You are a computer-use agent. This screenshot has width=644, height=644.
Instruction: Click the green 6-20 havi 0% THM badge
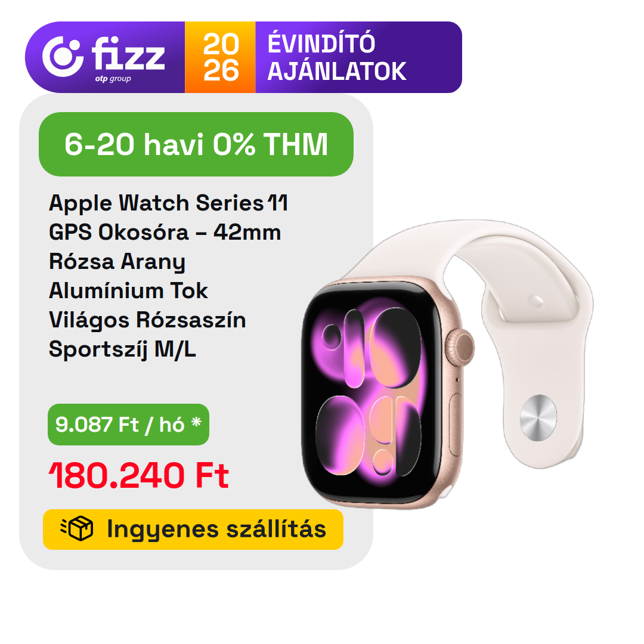[196, 144]
